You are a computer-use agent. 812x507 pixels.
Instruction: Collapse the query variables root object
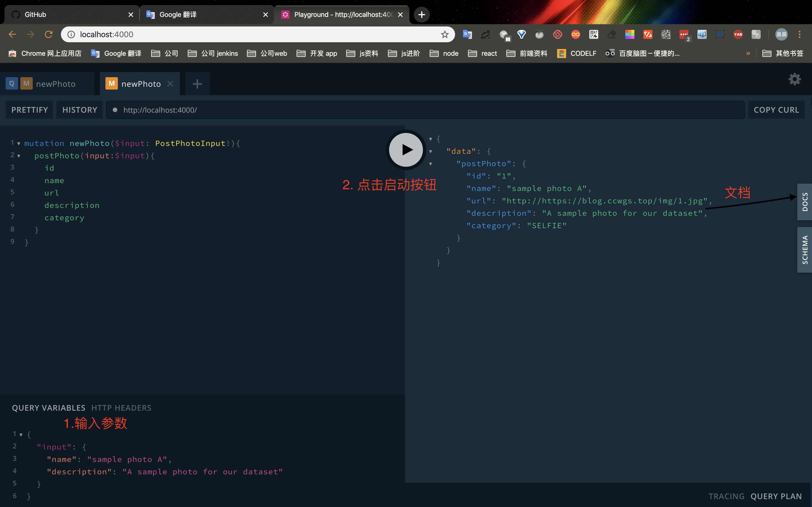[21, 435]
